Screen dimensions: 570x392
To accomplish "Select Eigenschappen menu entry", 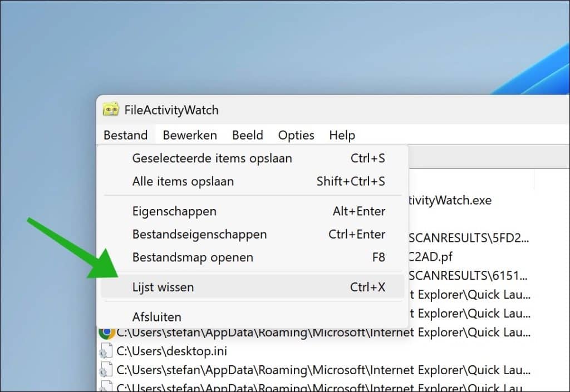I will (x=253, y=211).
